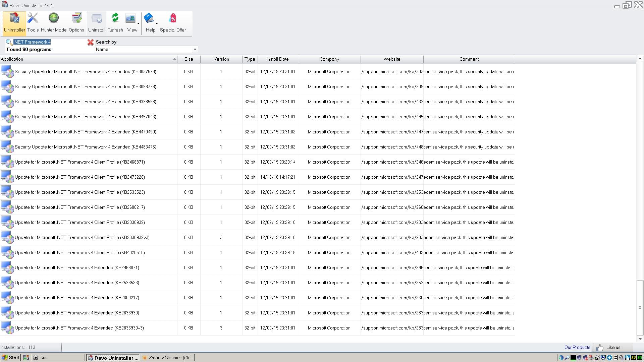Switch to XnView Classic in taskbar
This screenshot has width=644, height=362.
pos(168,358)
